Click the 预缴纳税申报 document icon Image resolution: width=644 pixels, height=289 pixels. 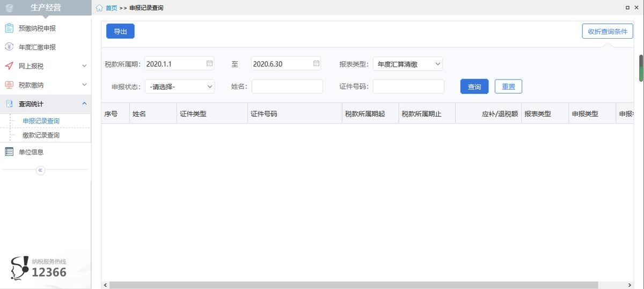tap(9, 28)
